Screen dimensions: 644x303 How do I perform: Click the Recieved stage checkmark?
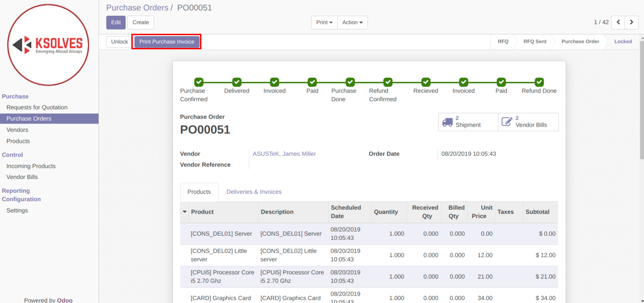[x=426, y=82]
